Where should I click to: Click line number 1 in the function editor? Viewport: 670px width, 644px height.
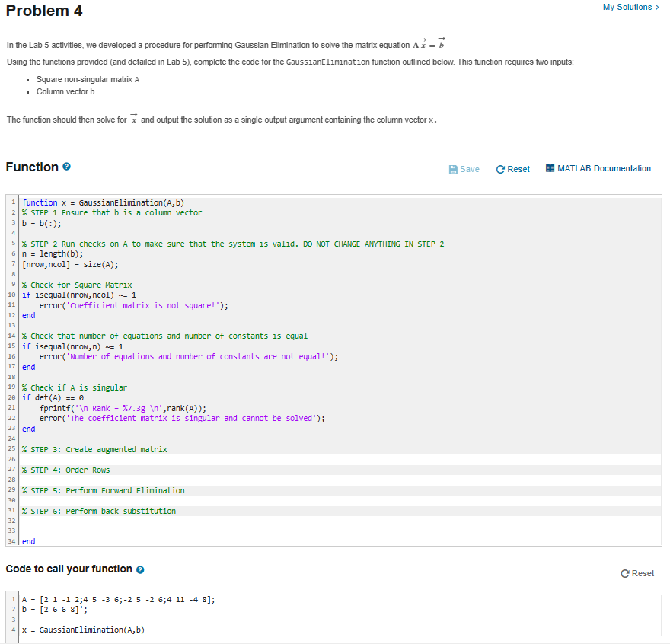point(11,202)
